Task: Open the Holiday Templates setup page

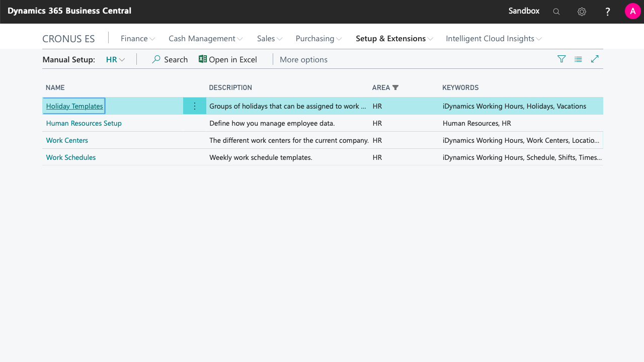Action: 73,106
